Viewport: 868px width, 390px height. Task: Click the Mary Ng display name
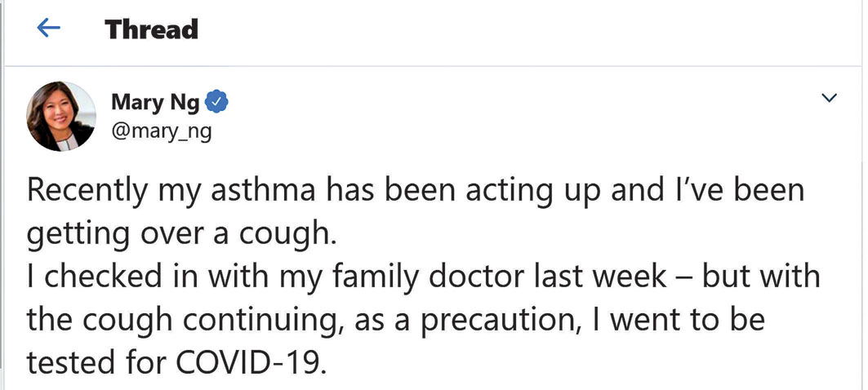coord(154,104)
